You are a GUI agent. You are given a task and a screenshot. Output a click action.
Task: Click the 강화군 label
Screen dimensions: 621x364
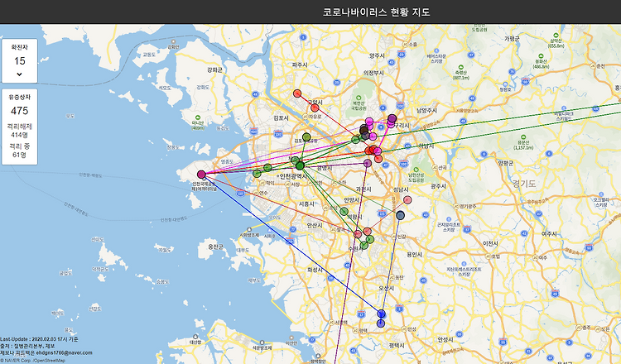point(214,69)
